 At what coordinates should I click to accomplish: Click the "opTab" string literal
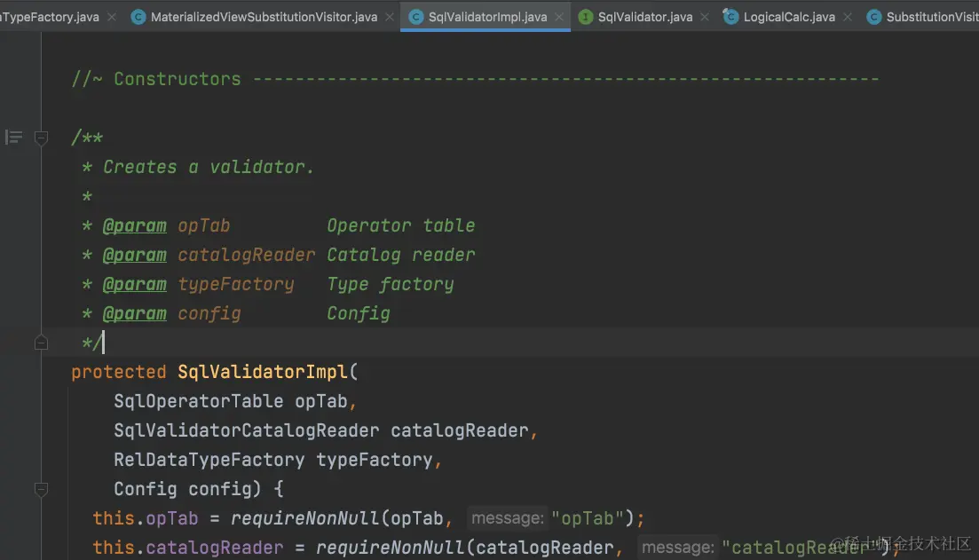click(588, 519)
